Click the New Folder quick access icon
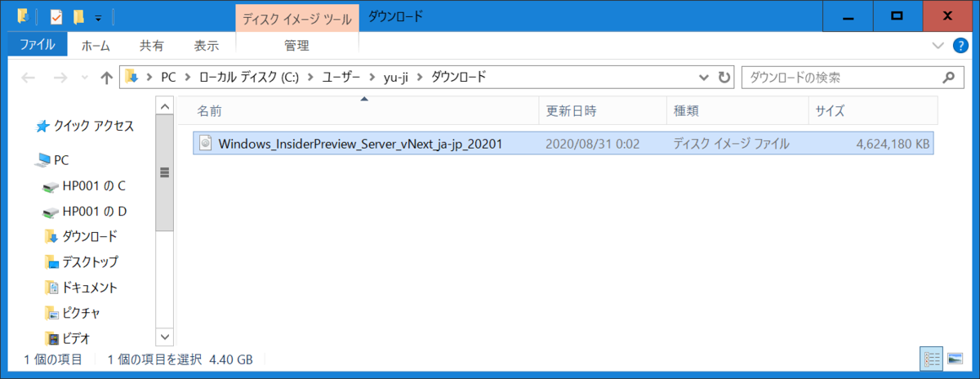 pos(78,16)
